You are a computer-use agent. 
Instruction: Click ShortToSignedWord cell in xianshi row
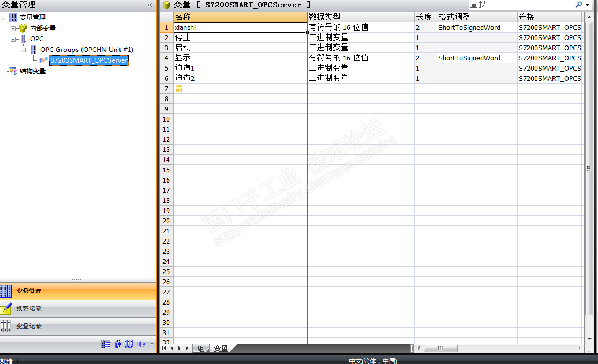point(477,27)
